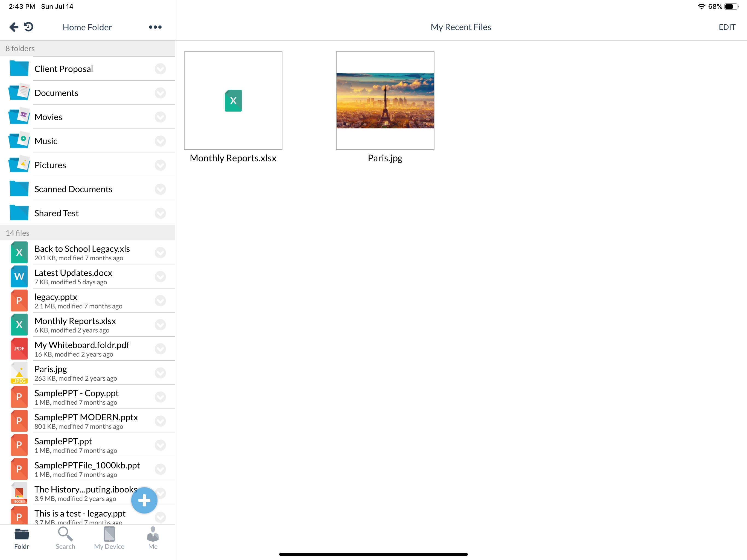The image size is (747, 560).
Task: Switch to the Foldr tab
Action: (x=22, y=538)
